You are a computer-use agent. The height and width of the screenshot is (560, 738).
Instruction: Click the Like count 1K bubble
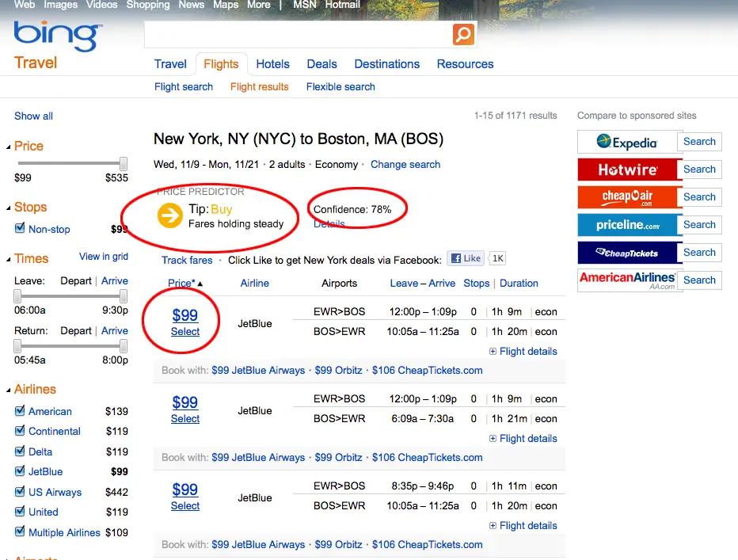497,258
